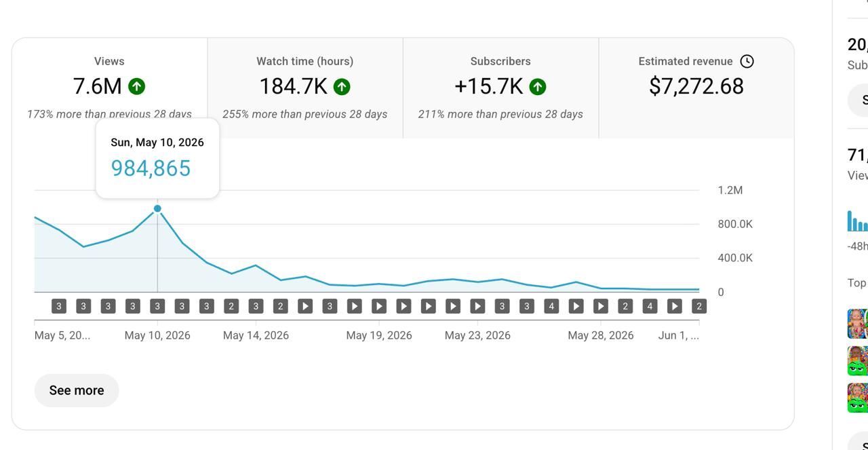868x450 pixels.
Task: Click the Sun, May 10, 2026 tooltip date
Action: (157, 143)
